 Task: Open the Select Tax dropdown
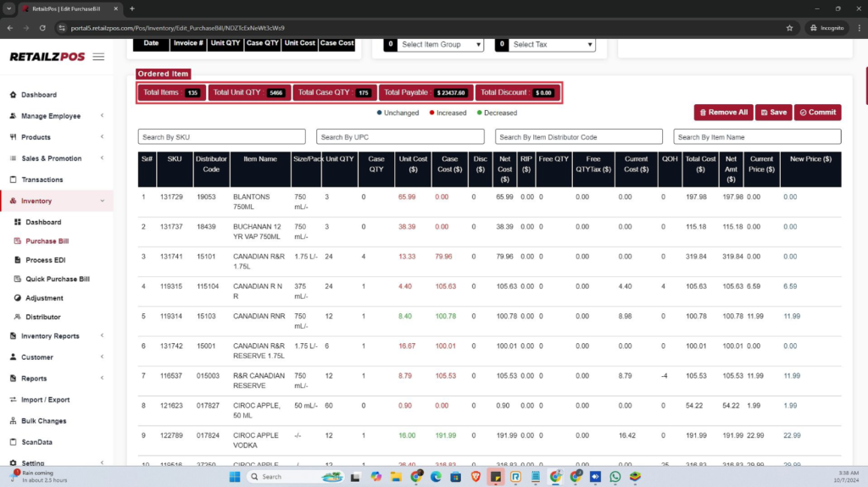coord(551,44)
